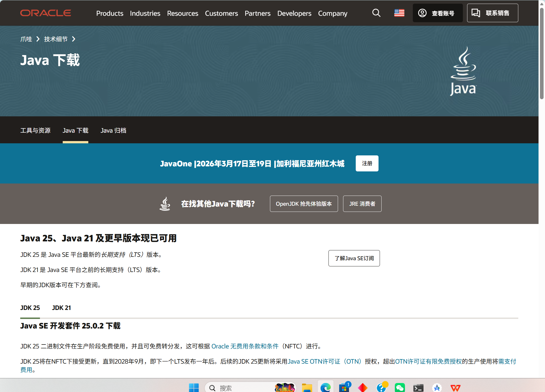Open WPS Office from the taskbar
This screenshot has width=545, height=392.
(x=455, y=388)
